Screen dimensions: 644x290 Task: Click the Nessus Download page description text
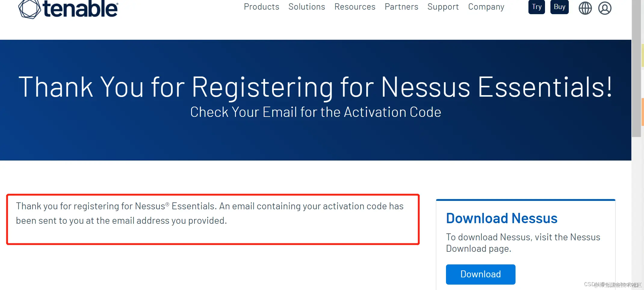pos(523,243)
